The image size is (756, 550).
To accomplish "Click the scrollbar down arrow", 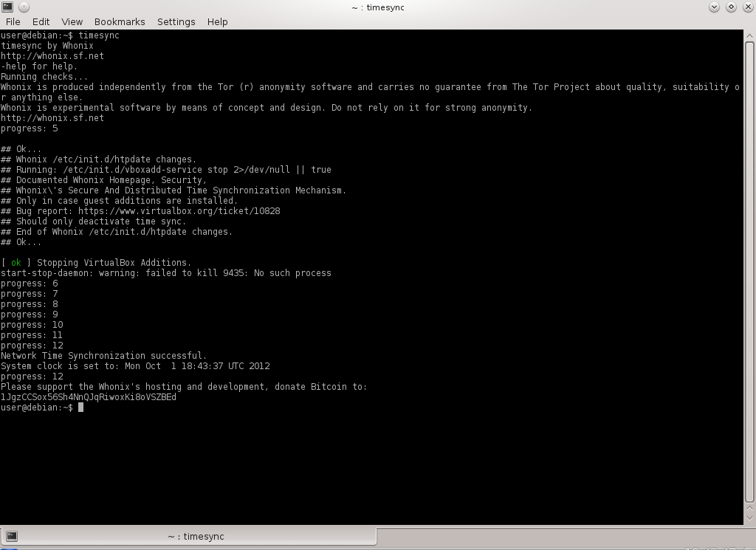I will pos(749,519).
